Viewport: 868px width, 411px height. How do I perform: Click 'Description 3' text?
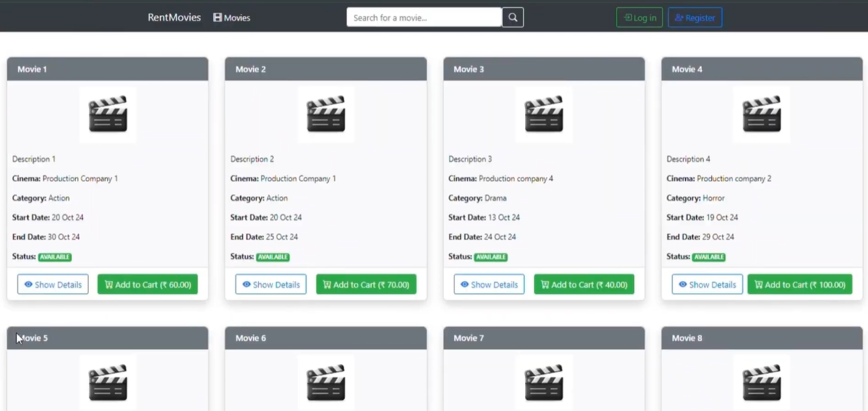(470, 159)
